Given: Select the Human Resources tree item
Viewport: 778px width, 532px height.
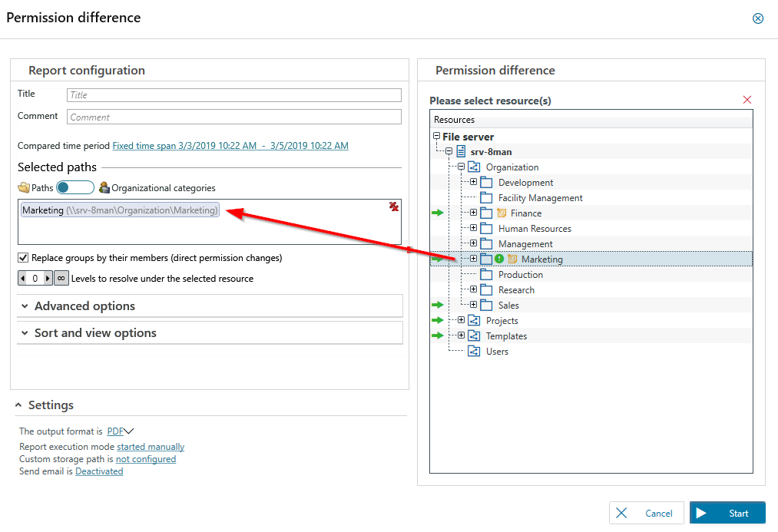Looking at the screenshot, I should click(535, 229).
